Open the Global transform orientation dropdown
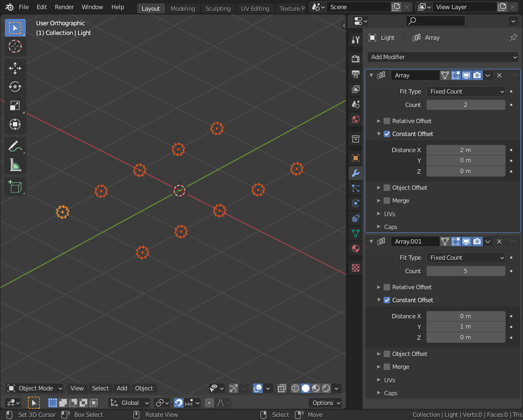 (x=130, y=403)
